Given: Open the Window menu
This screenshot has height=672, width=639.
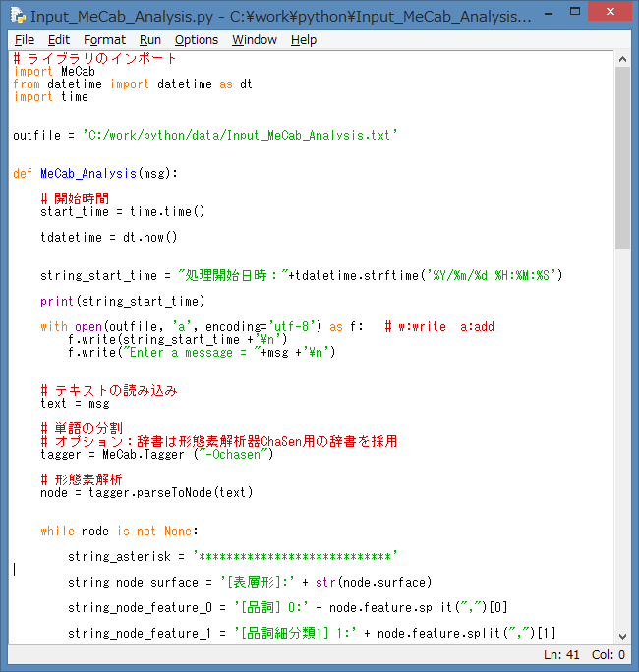Looking at the screenshot, I should pyautogui.click(x=255, y=40).
